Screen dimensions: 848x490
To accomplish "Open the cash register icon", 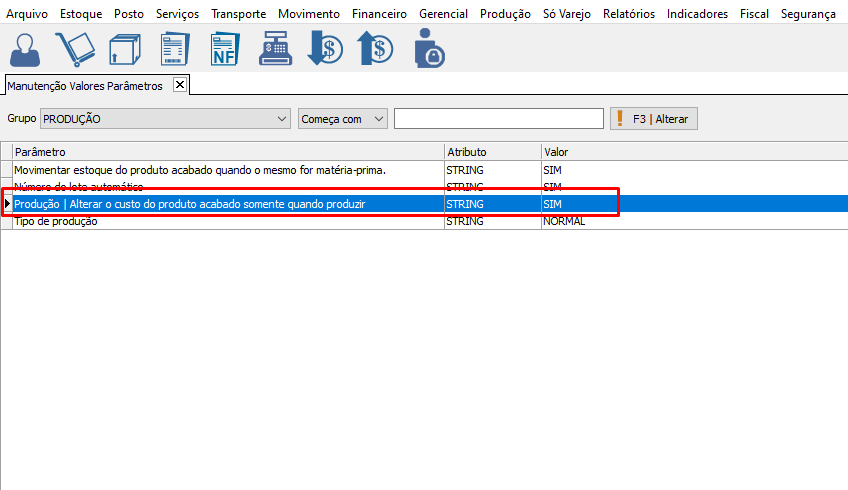I will [x=275, y=47].
